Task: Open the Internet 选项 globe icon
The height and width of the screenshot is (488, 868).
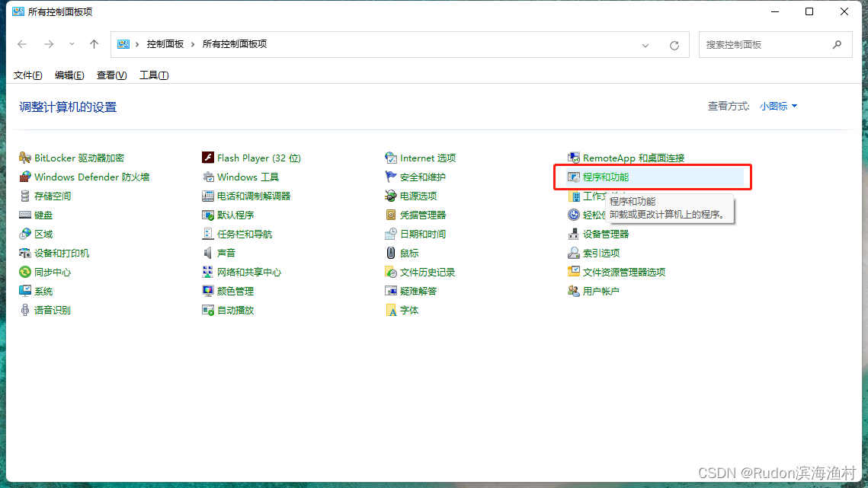Action: coord(391,158)
